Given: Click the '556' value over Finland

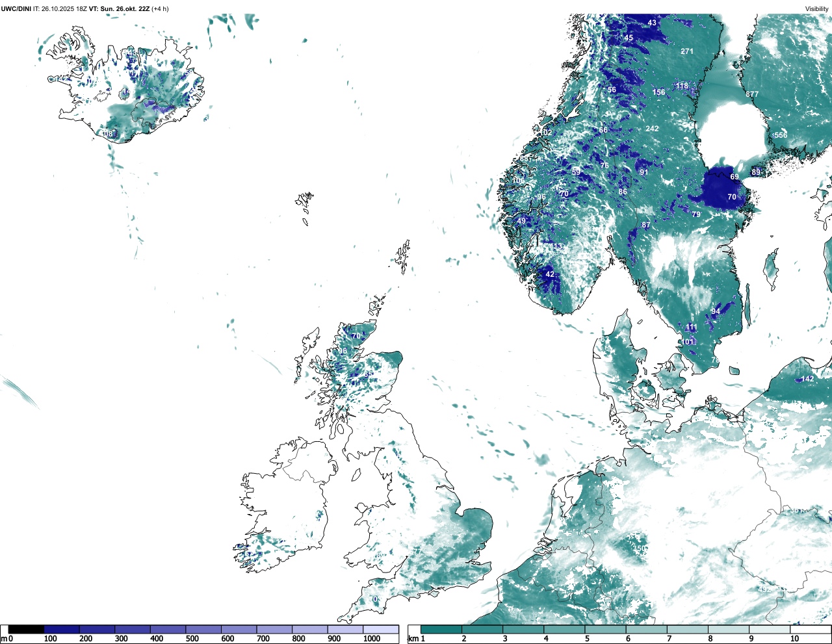Looking at the screenshot, I should click(781, 135).
